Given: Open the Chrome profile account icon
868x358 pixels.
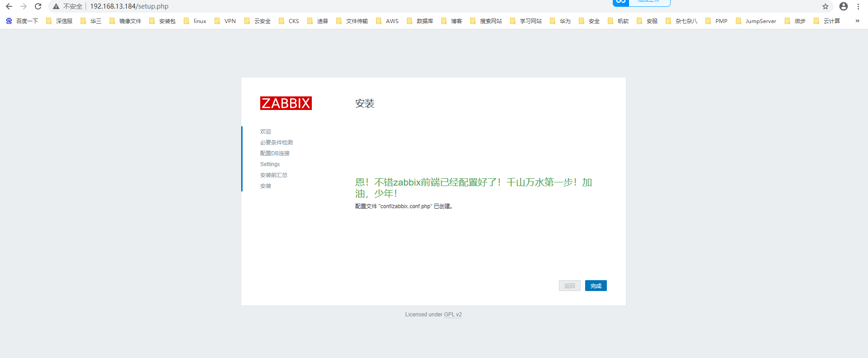Looking at the screenshot, I should click(x=844, y=6).
